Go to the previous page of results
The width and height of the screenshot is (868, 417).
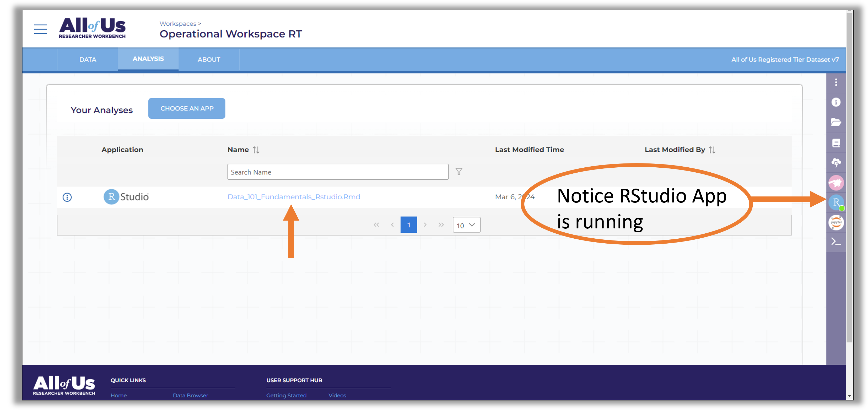[x=392, y=224]
